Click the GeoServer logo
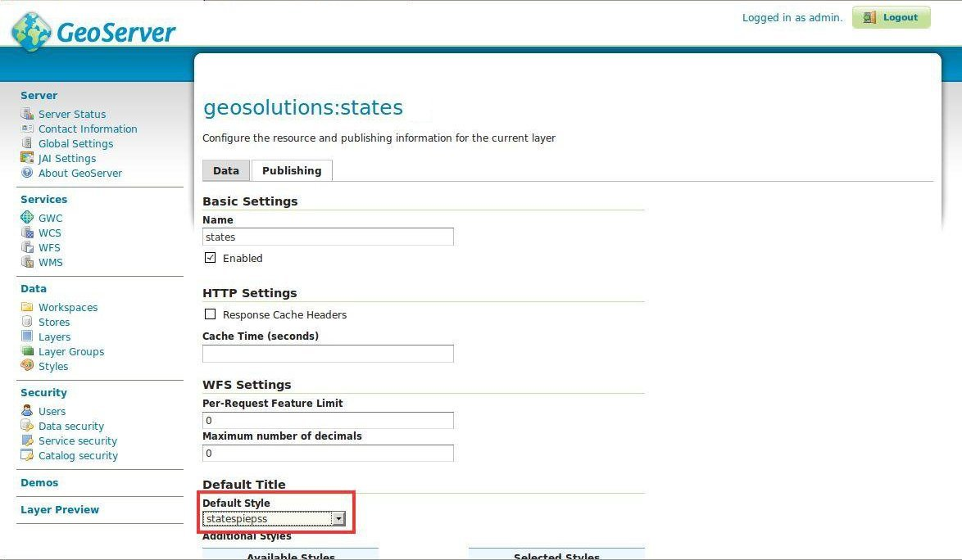This screenshot has height=560, width=962. click(x=93, y=31)
